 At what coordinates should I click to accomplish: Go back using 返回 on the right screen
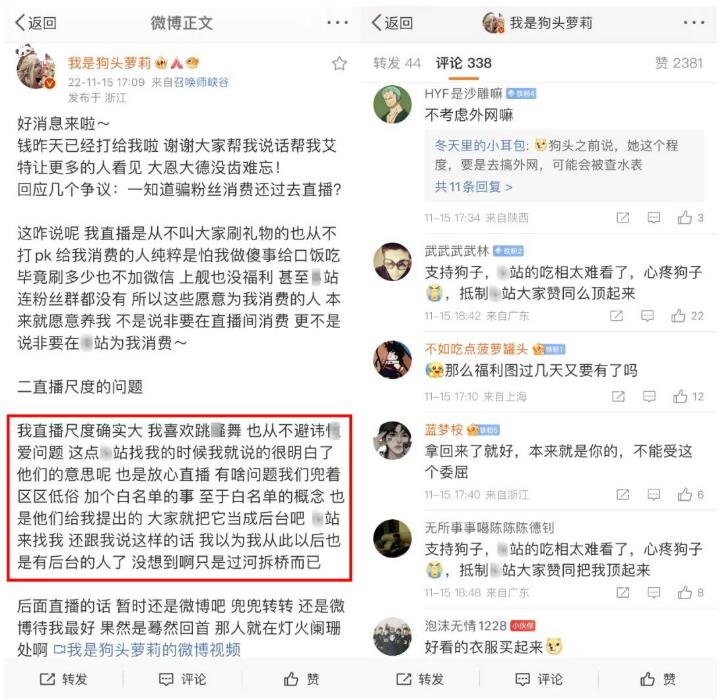(x=392, y=23)
